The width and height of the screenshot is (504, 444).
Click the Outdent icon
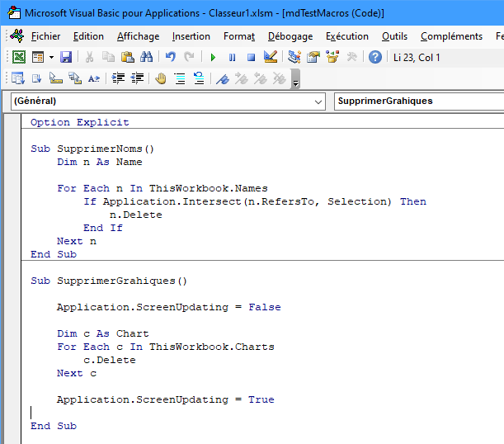[x=137, y=78]
